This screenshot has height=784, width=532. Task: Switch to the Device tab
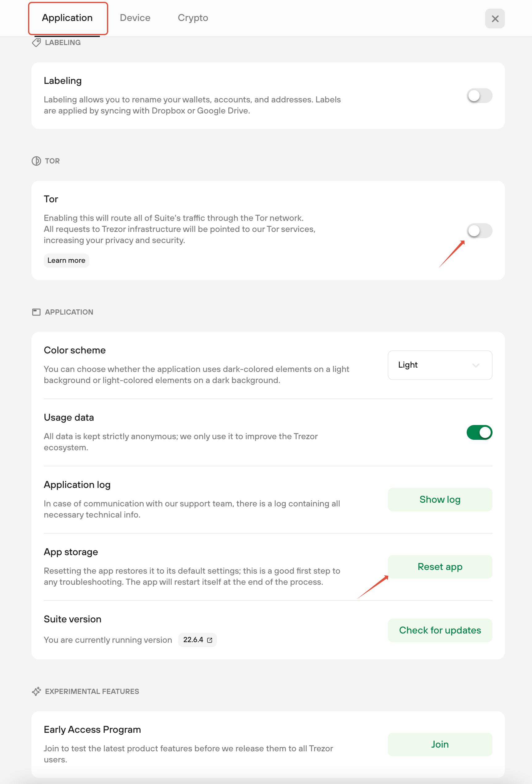(x=135, y=18)
